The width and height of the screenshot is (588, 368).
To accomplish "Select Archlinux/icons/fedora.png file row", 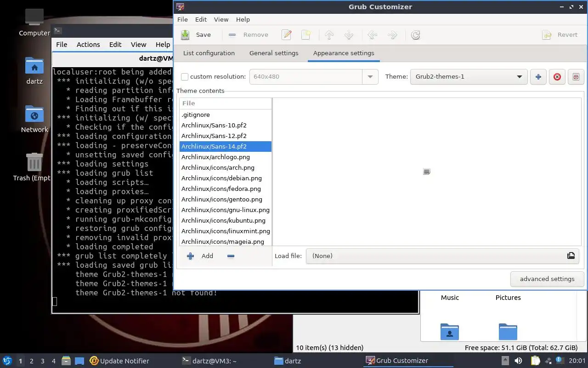I will click(x=226, y=189).
